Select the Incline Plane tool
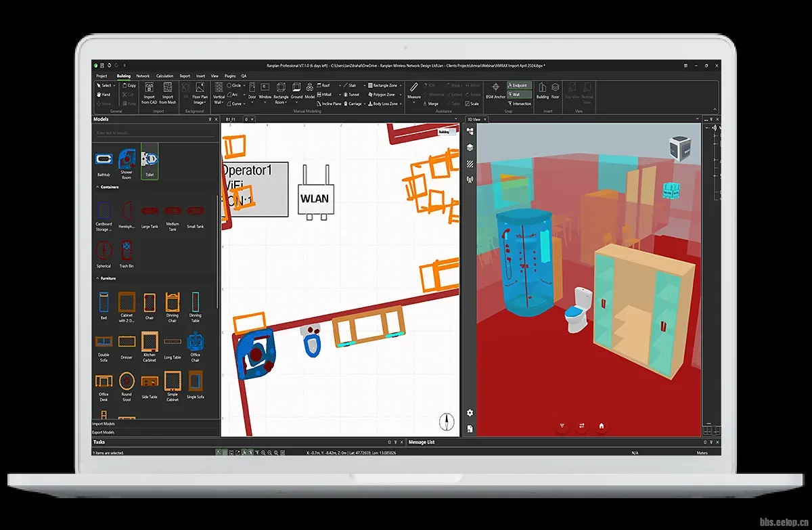812x530 pixels. (x=329, y=104)
